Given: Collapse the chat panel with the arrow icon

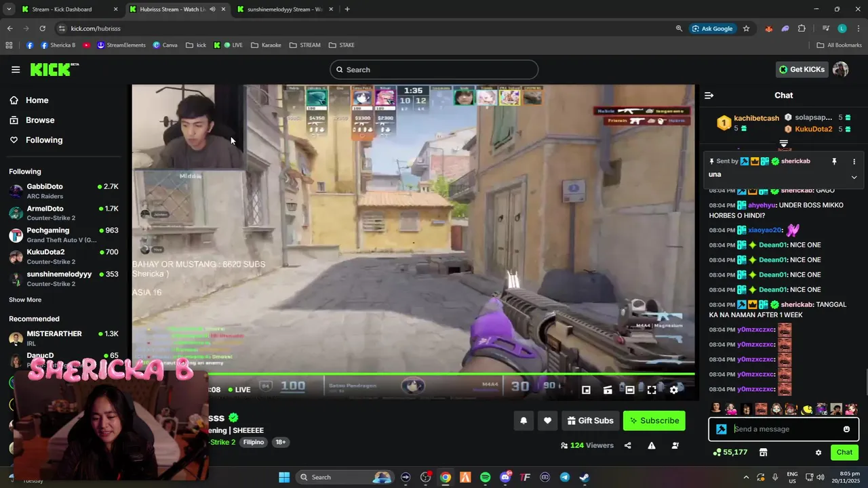Looking at the screenshot, I should point(709,96).
